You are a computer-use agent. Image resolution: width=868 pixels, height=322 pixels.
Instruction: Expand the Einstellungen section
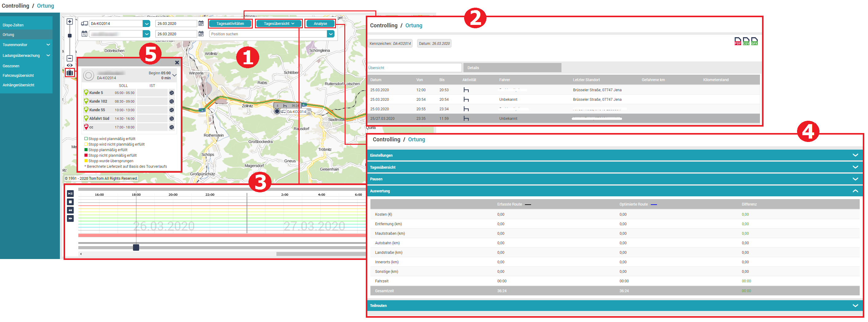(615, 155)
